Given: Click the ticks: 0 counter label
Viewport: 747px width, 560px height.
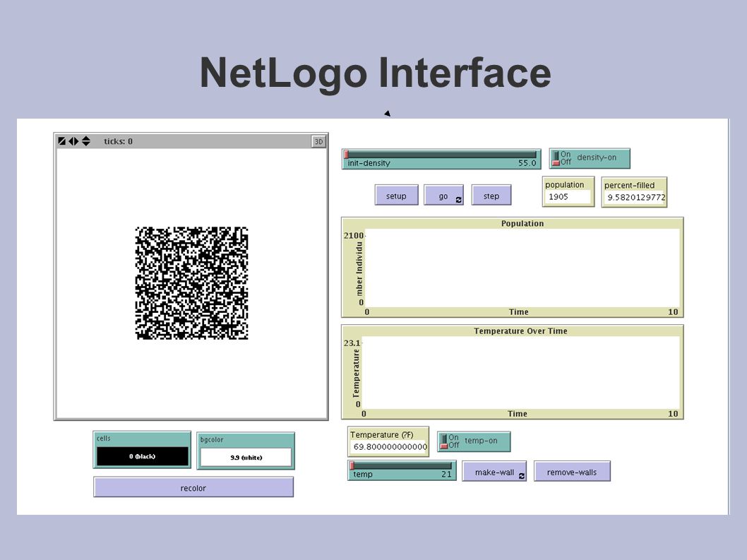Looking at the screenshot, I should 118,141.
